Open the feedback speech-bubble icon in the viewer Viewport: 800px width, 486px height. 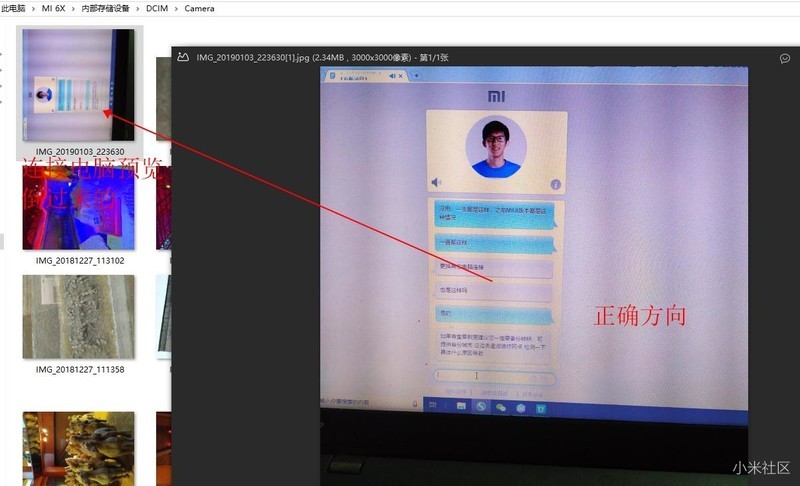coord(785,59)
